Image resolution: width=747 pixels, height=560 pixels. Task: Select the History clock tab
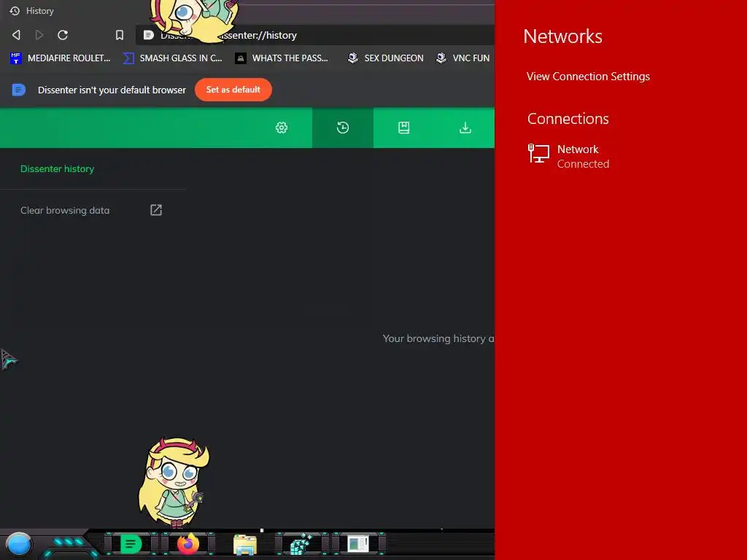343,128
